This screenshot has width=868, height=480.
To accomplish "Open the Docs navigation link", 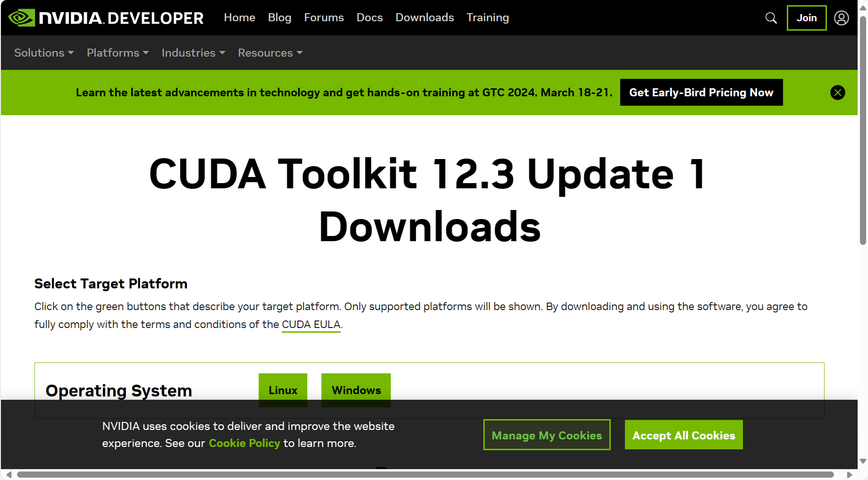I will (x=370, y=17).
